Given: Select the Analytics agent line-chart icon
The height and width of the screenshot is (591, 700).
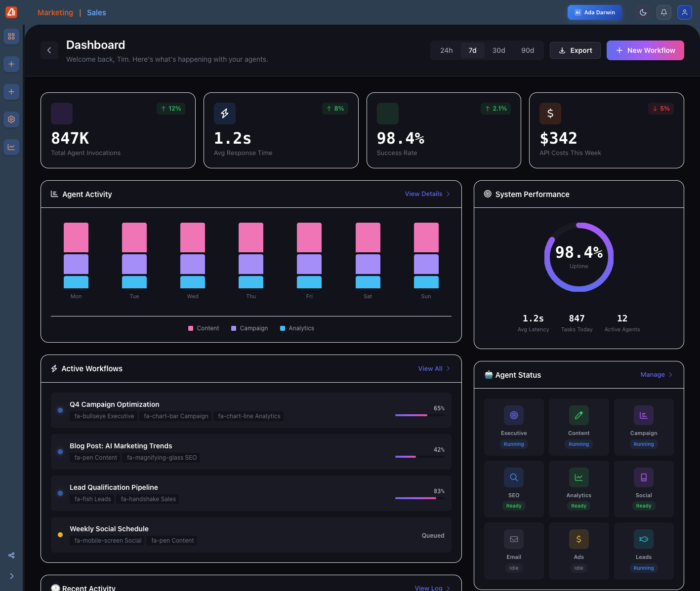Looking at the screenshot, I should [579, 477].
